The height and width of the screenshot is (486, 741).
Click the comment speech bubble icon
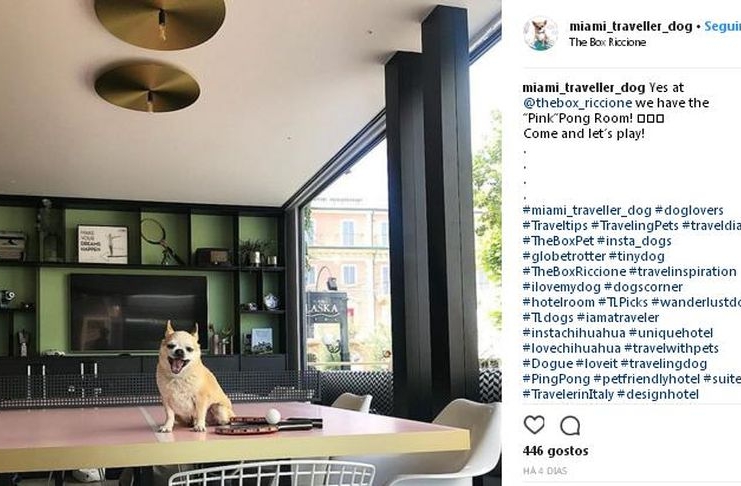coord(570,426)
